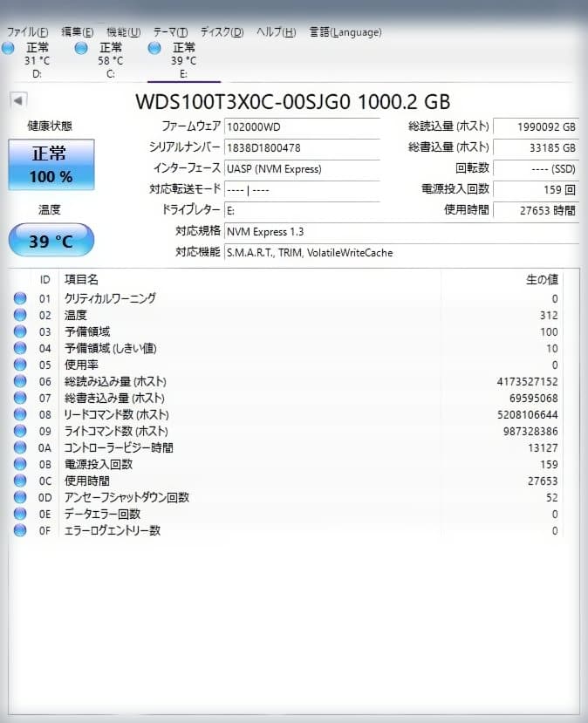Open the ヘルプ(H) menu
Image resolution: width=588 pixels, height=723 pixels.
[x=277, y=32]
